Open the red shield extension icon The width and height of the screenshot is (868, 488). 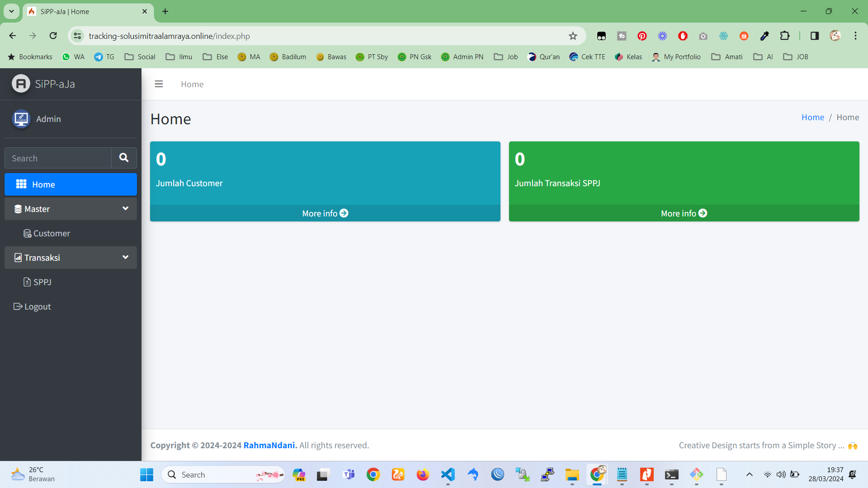tap(683, 36)
